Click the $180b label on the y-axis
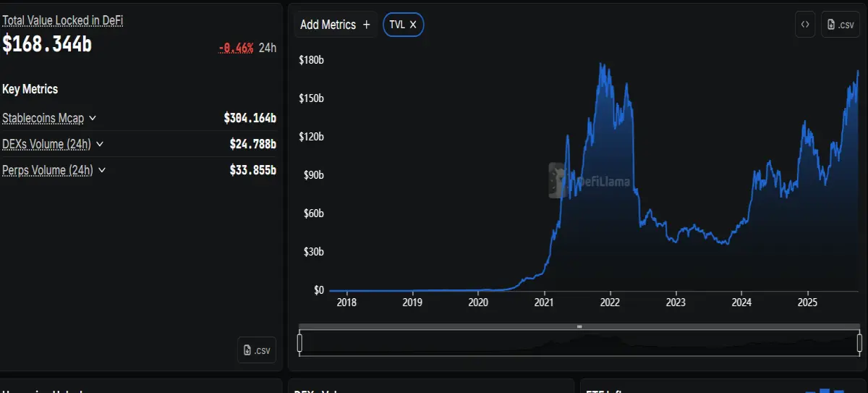868x393 pixels. [311, 60]
